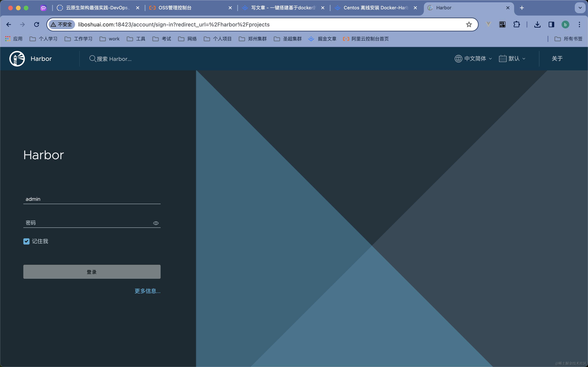
Task: Toggle the browser side panel icon
Action: coord(551,24)
